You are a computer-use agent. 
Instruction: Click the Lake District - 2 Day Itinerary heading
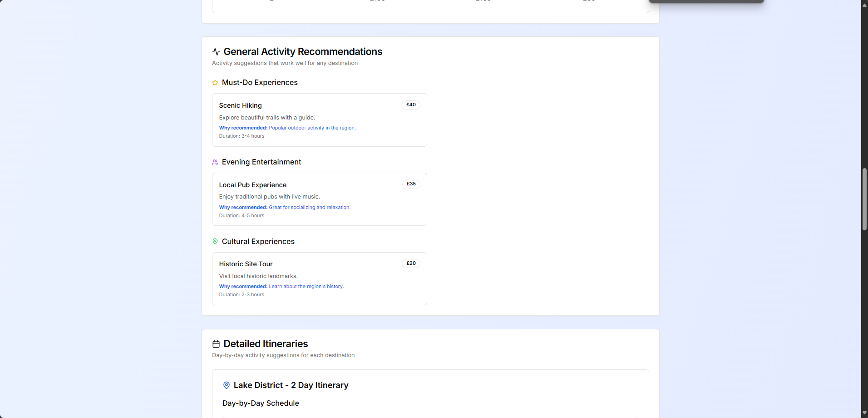coord(291,385)
